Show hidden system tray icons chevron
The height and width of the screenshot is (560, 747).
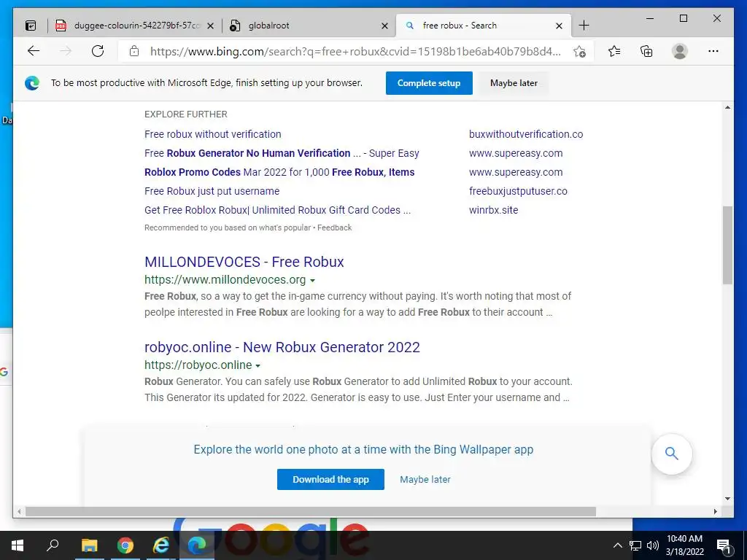[617, 545]
